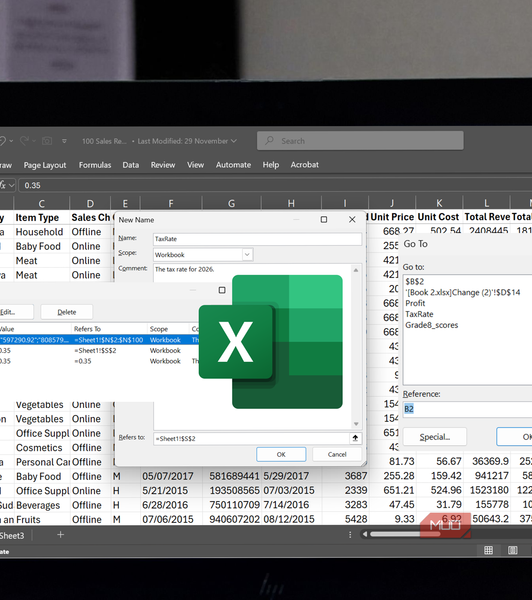This screenshot has height=600, width=532.
Task: Click the Cosmetics cell in Item Type column
Action: pyautogui.click(x=42, y=448)
